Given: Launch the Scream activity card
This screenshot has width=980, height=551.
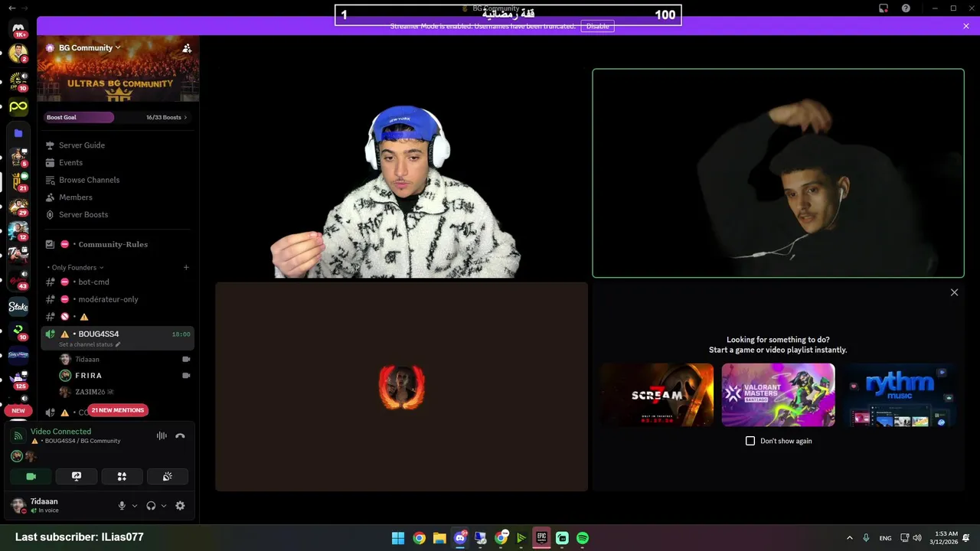Looking at the screenshot, I should [x=657, y=395].
